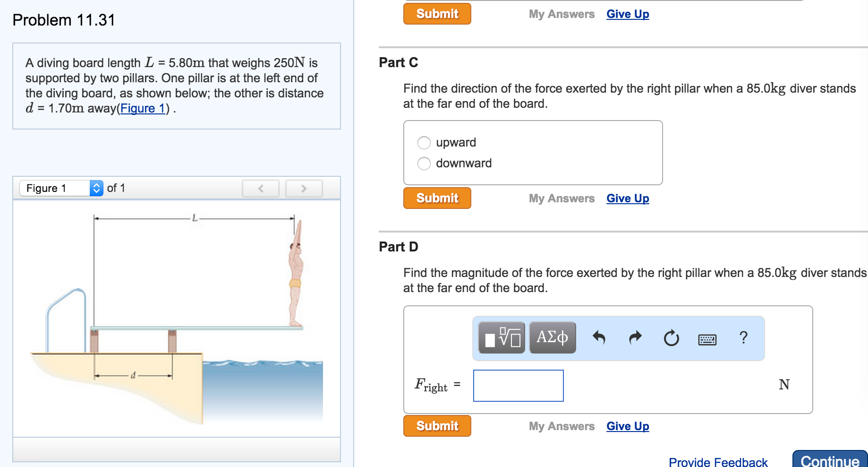Click the F right answer input field
This screenshot has width=868, height=467.
tap(518, 386)
